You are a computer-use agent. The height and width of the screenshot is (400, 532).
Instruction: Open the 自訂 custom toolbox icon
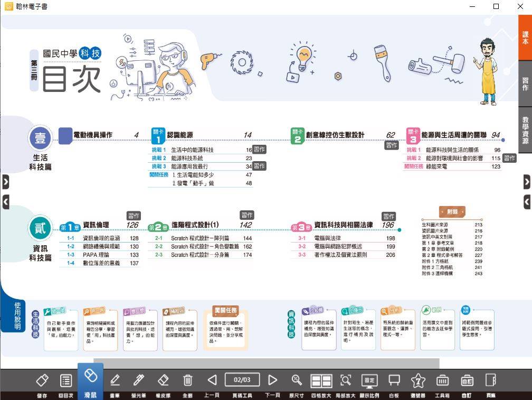tap(467, 380)
